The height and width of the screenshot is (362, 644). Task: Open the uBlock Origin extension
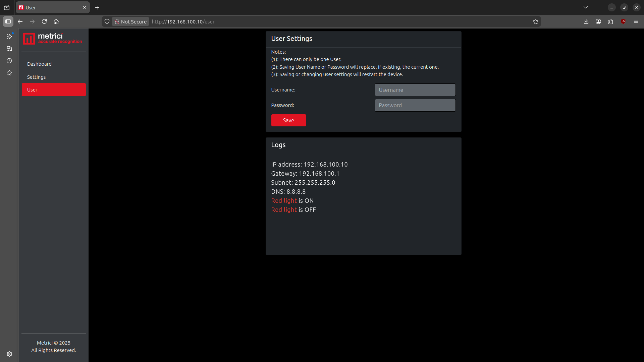(x=623, y=21)
